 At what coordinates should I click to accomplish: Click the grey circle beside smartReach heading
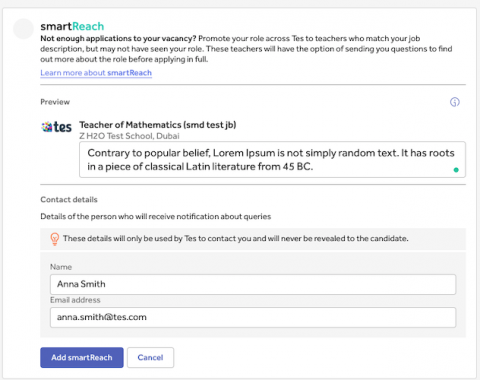tap(23, 29)
